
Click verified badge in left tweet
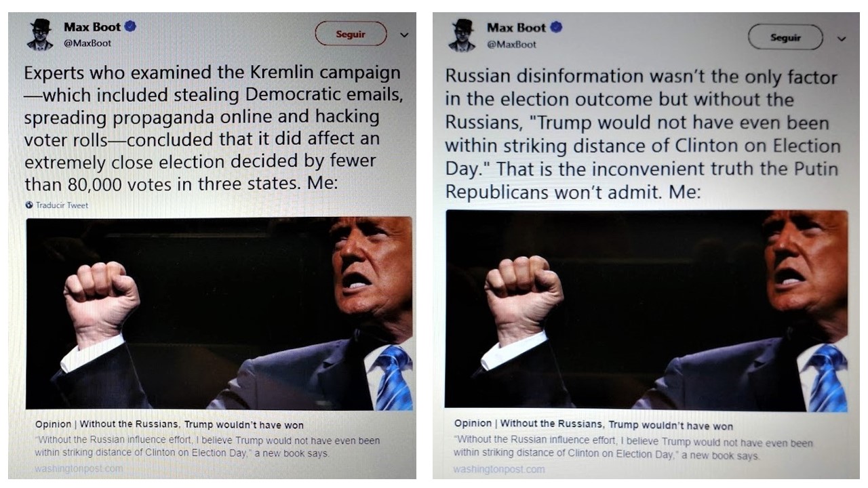(x=130, y=26)
